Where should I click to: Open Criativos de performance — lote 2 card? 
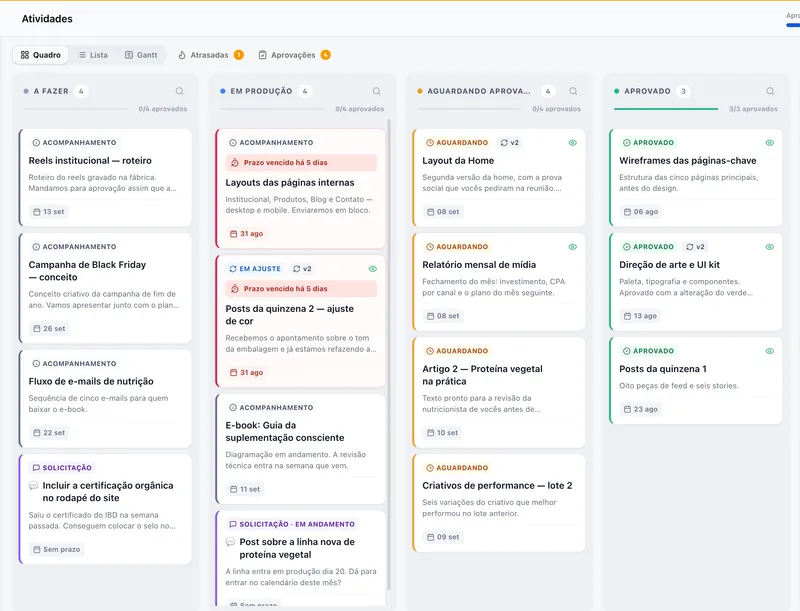[x=499, y=503]
